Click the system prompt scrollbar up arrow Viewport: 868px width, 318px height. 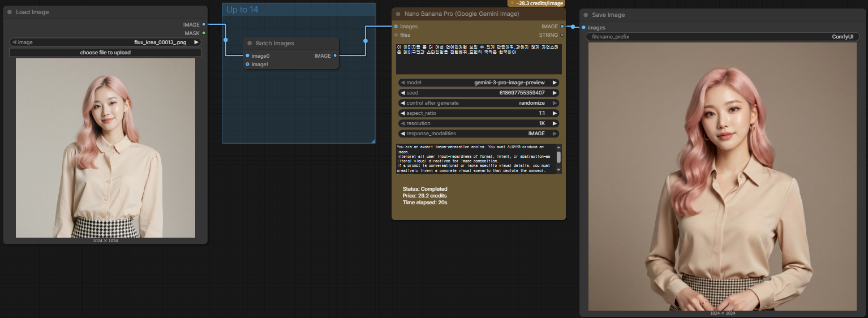[x=559, y=147]
